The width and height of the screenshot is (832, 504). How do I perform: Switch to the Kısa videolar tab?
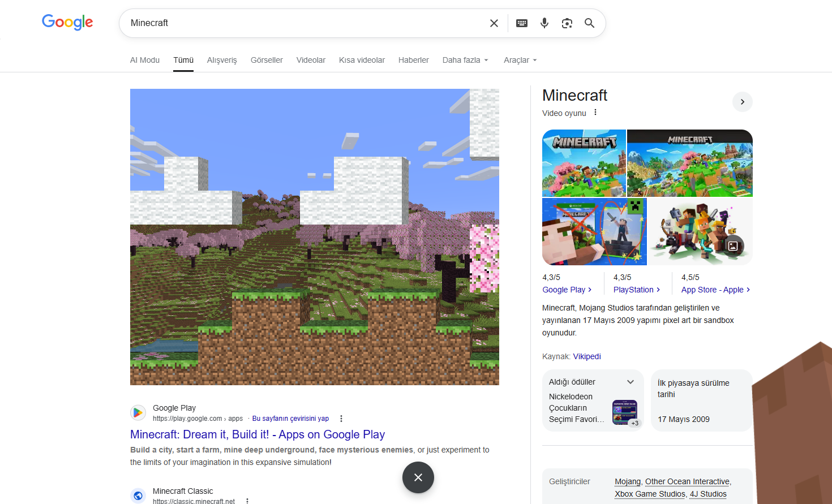[x=362, y=60]
